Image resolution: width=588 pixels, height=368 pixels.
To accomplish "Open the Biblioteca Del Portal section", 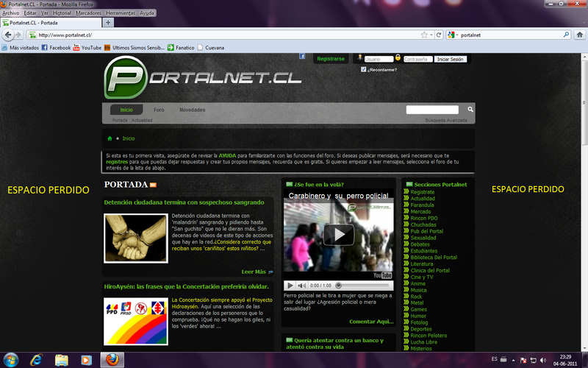I will point(434,257).
